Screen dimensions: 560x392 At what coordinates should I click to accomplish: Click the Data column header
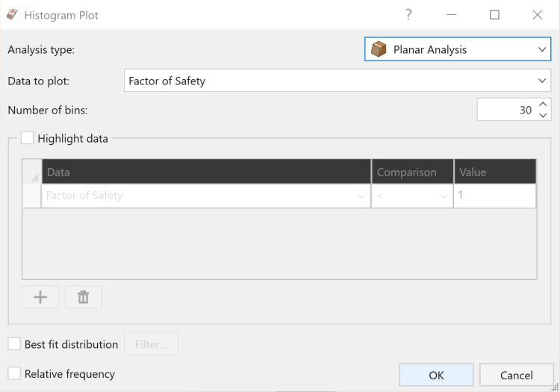coord(206,172)
